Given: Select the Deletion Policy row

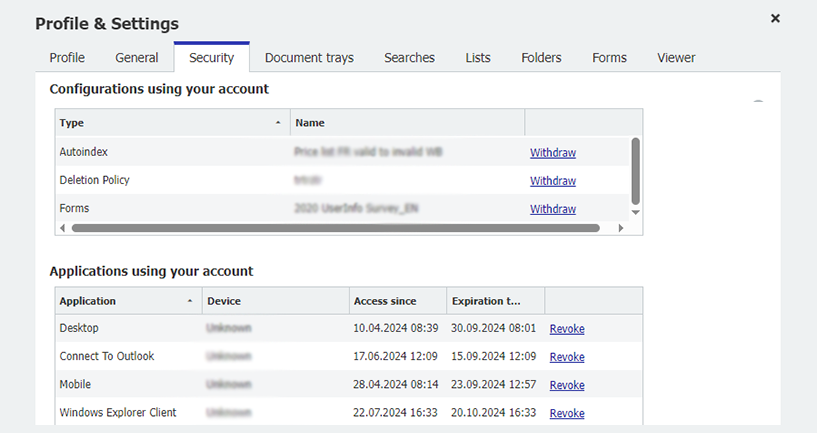Looking at the screenshot, I should 342,180.
